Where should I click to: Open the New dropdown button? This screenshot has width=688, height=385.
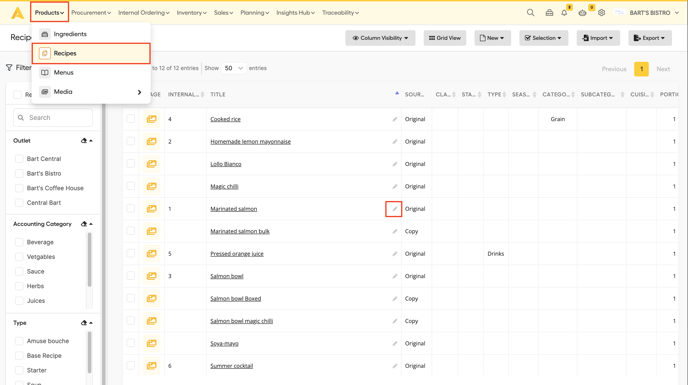coord(492,38)
